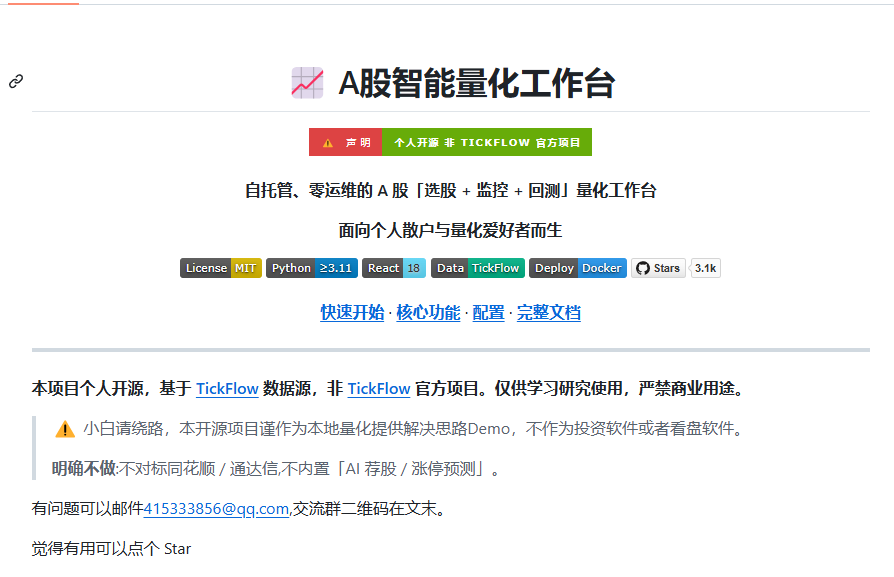Click the red 声明 warning badge

pos(346,142)
